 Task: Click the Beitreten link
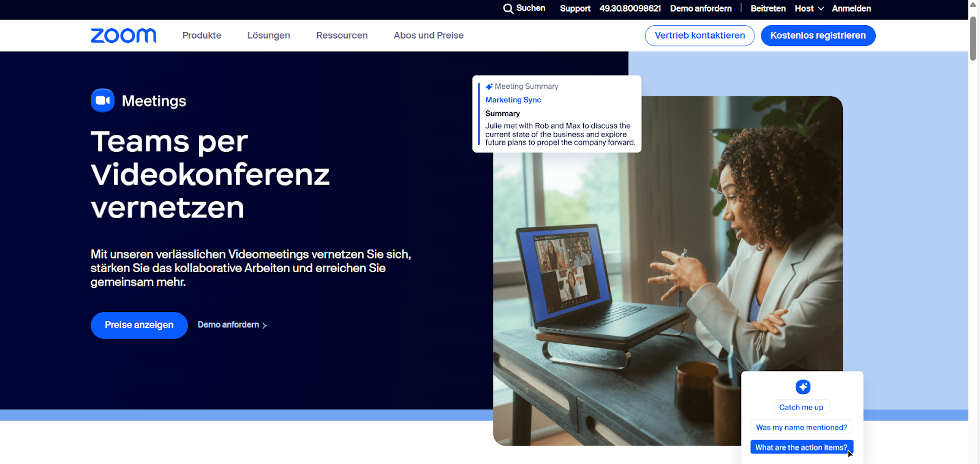point(768,9)
